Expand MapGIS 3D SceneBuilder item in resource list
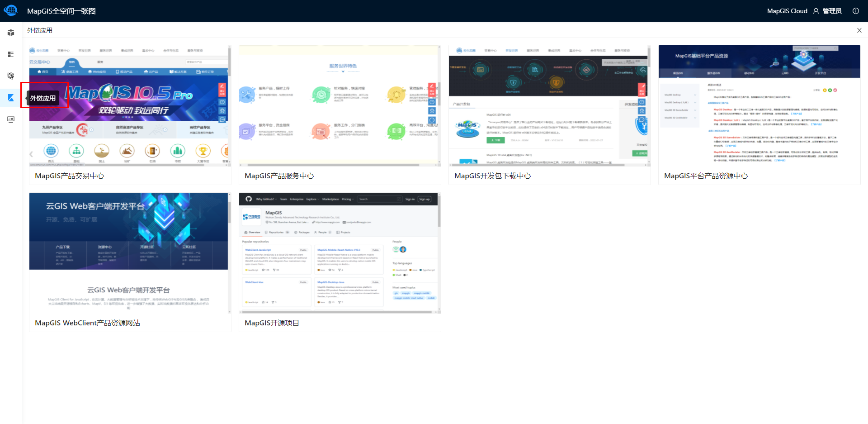Viewport: 868px width, 424px height. (x=679, y=110)
